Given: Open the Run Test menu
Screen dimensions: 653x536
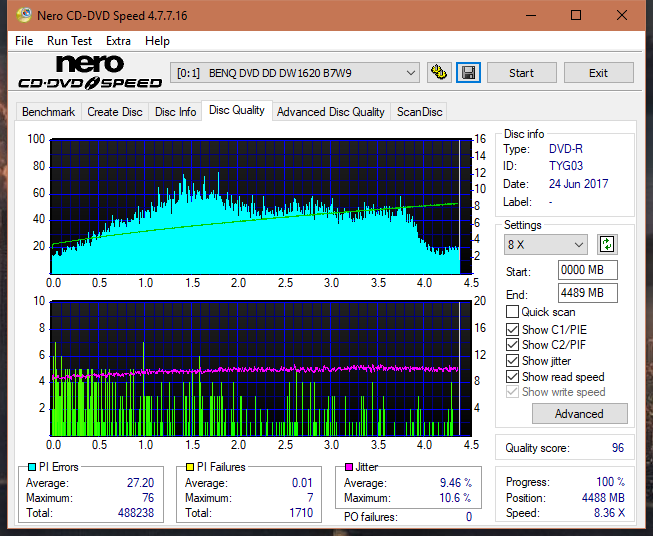Looking at the screenshot, I should click(70, 41).
